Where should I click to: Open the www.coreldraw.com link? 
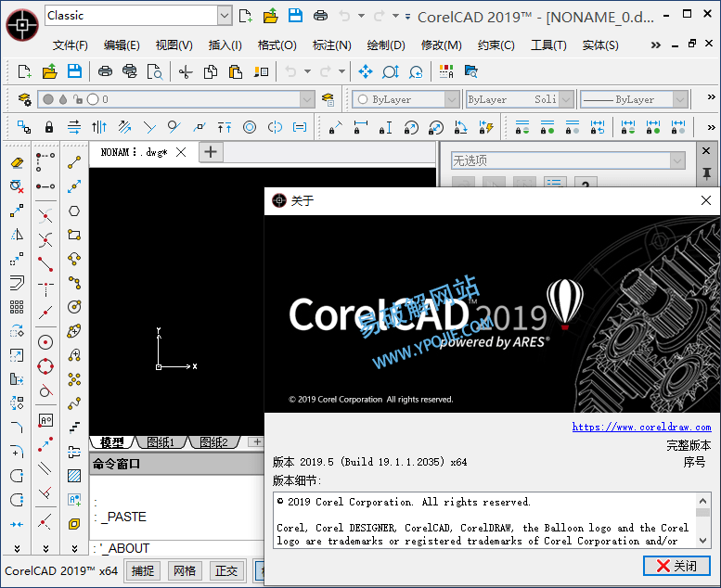641,427
